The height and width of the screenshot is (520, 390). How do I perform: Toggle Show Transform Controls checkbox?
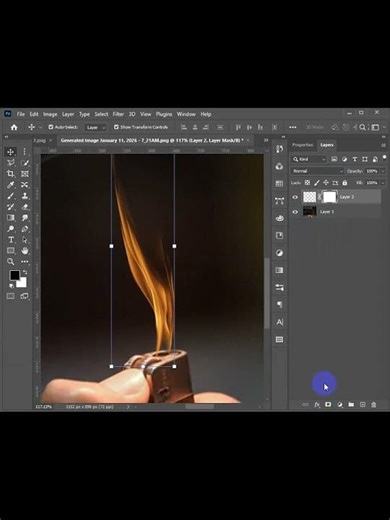click(116, 127)
